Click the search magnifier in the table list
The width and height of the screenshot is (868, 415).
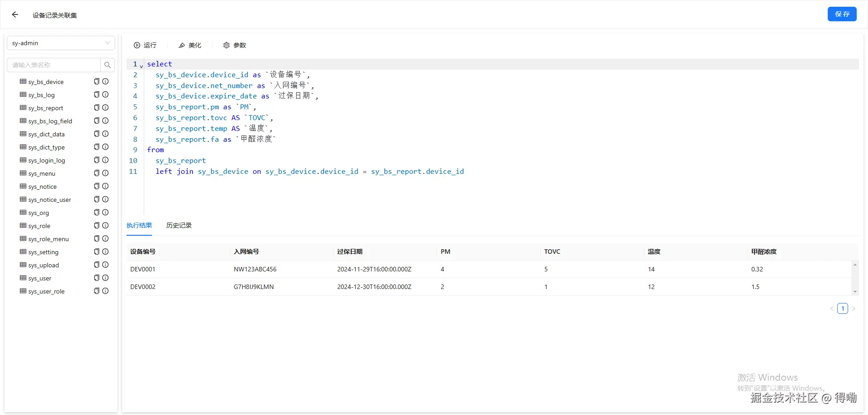tap(107, 65)
